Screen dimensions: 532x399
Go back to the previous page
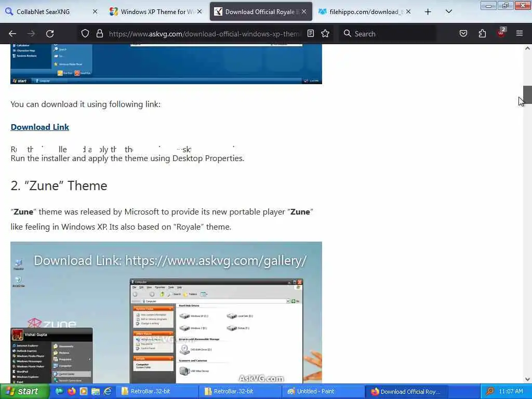tap(12, 34)
